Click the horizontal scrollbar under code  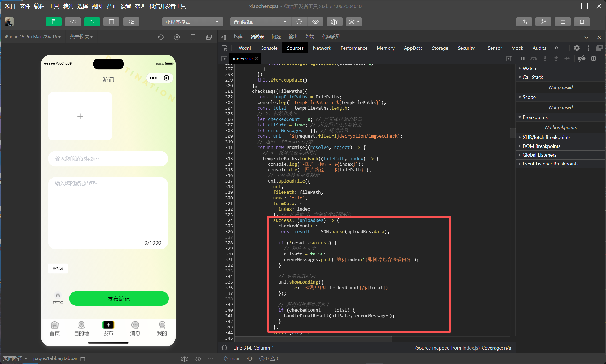tap(313, 339)
